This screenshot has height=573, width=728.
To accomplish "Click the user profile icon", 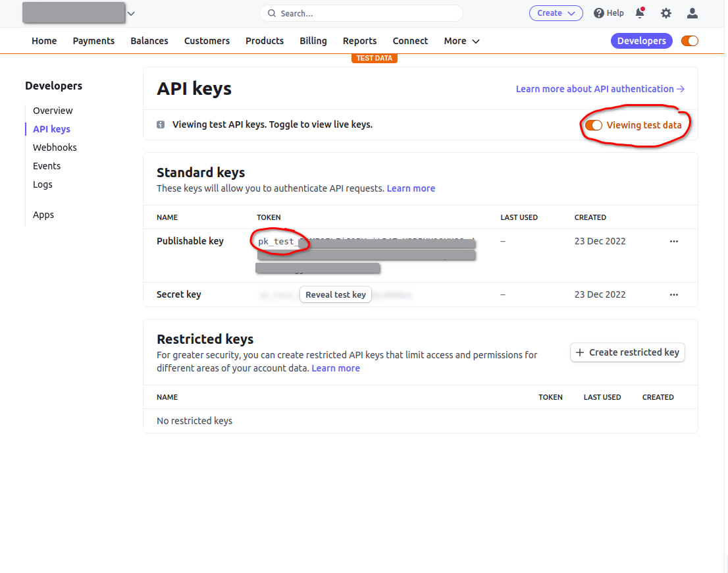I will (x=692, y=13).
